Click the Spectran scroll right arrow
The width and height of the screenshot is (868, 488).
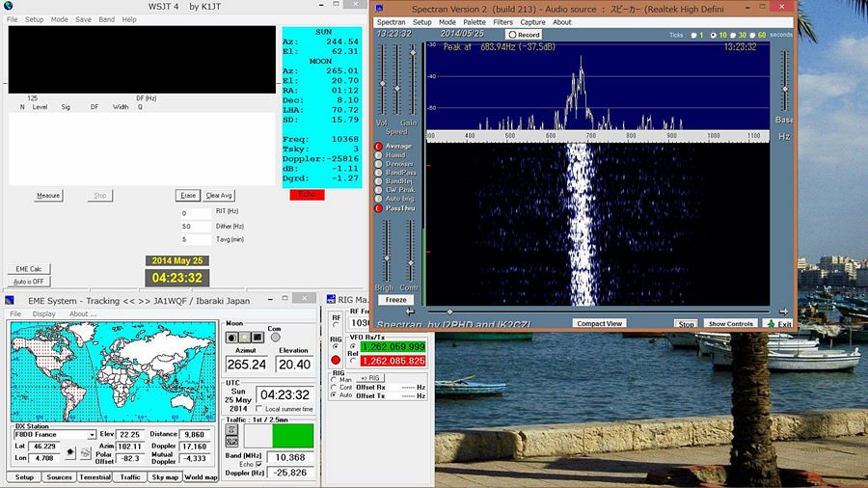(x=783, y=312)
